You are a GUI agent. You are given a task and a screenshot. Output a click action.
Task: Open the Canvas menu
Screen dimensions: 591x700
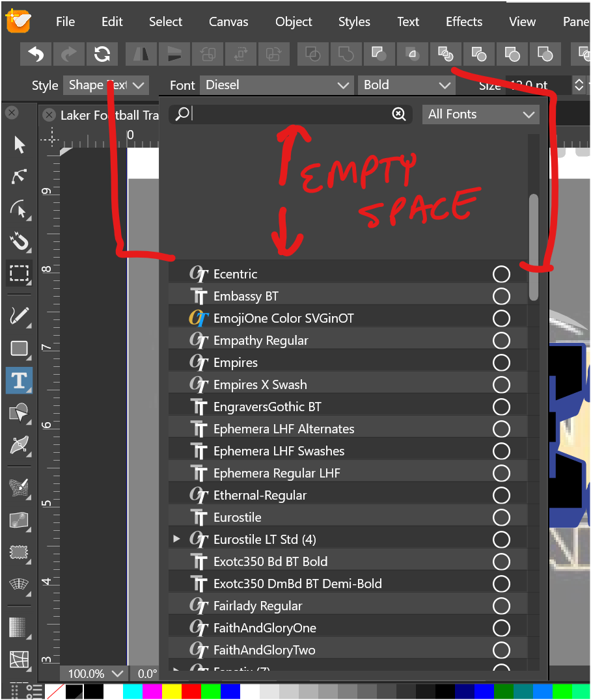pos(228,21)
